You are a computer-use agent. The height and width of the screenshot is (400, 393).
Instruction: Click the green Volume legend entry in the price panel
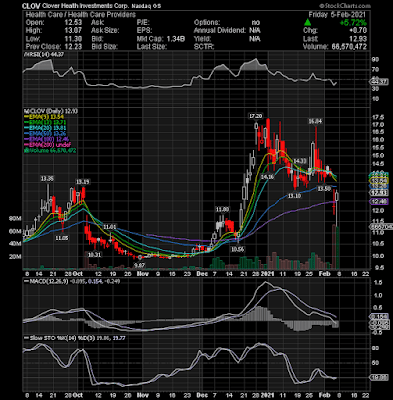50,151
